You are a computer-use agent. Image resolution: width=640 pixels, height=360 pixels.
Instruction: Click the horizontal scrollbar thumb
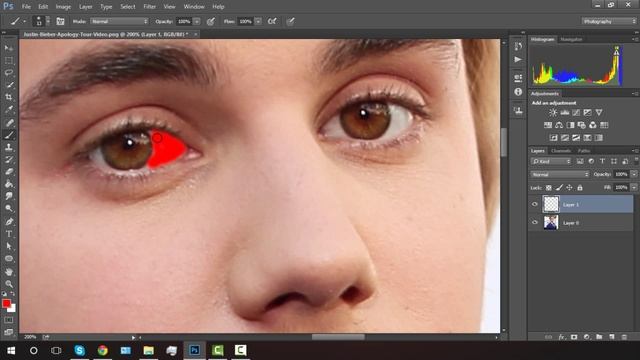pos(338,337)
